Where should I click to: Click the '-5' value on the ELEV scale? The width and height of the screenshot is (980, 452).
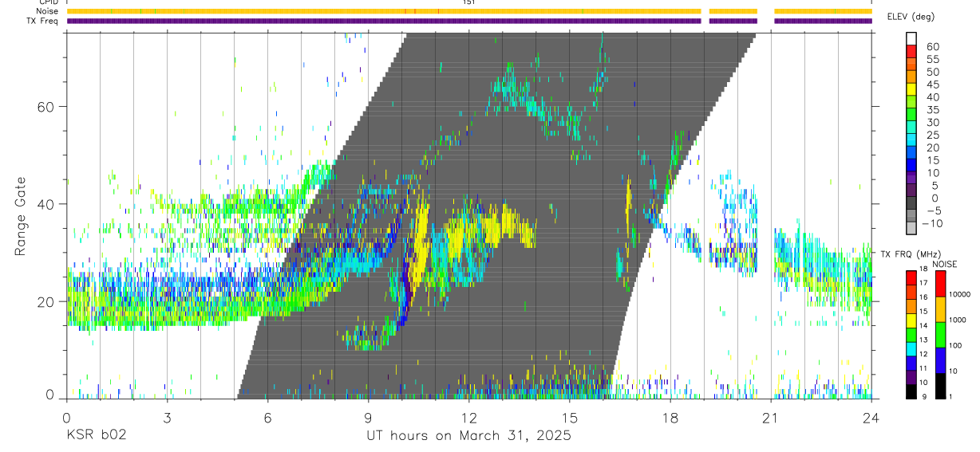[934, 210]
